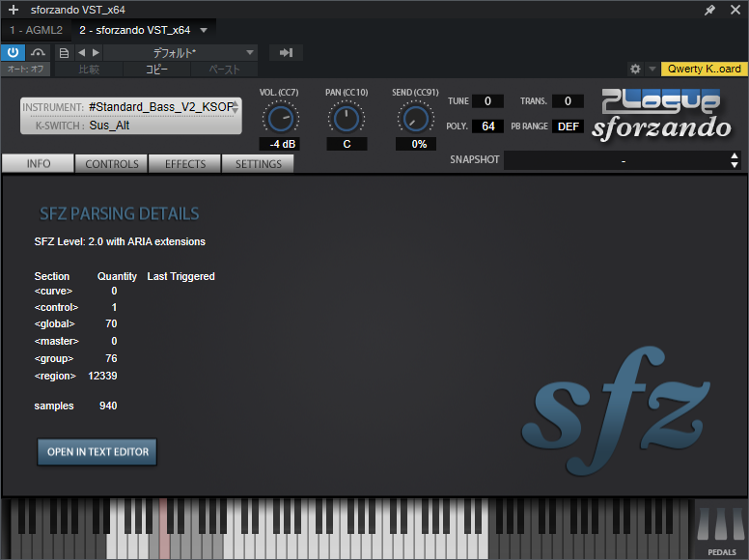Click the 比較 compare button
Image resolution: width=749 pixels, height=560 pixels.
89,70
